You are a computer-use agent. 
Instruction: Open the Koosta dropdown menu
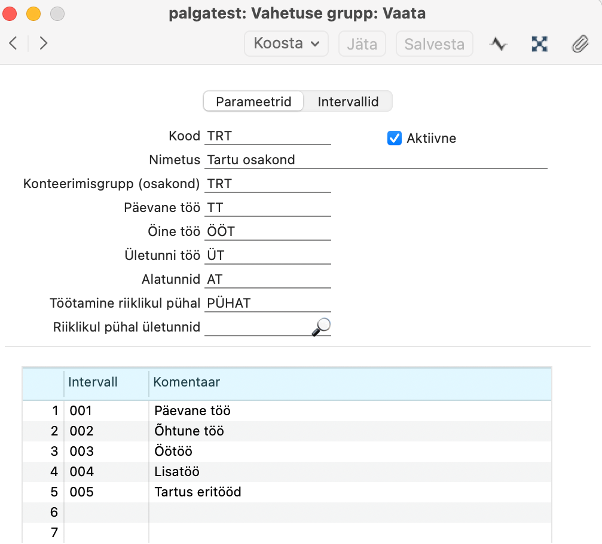coord(286,44)
